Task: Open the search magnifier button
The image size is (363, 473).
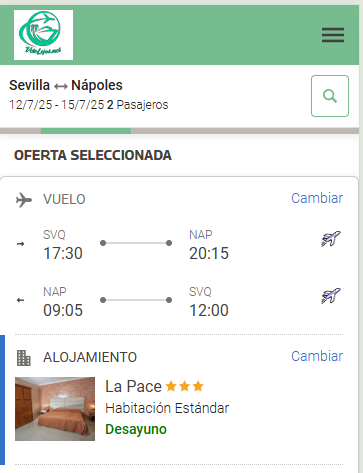Action: (330, 96)
